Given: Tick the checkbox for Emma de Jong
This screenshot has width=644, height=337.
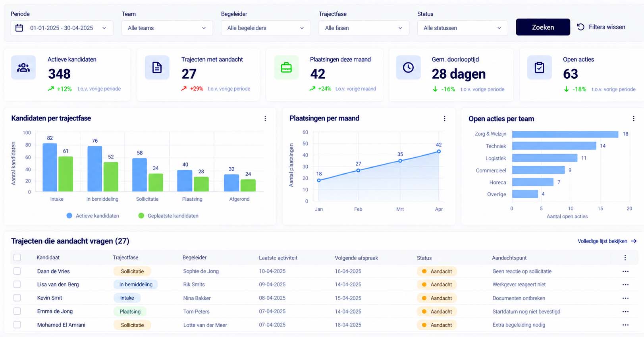Looking at the screenshot, I should 17,311.
